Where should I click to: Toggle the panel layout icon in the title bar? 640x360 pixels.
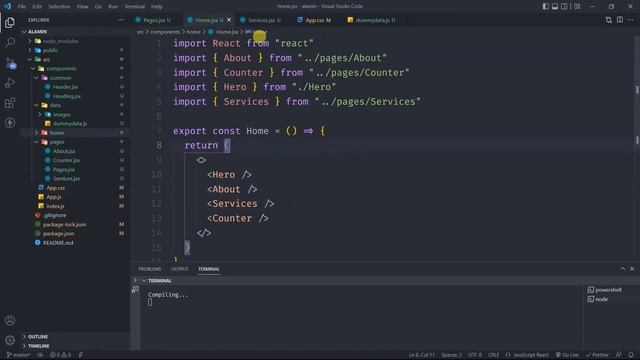(555, 6)
